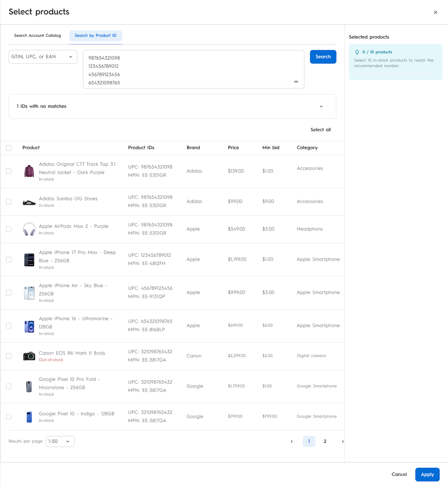Click the Canon brand cell

194,356
